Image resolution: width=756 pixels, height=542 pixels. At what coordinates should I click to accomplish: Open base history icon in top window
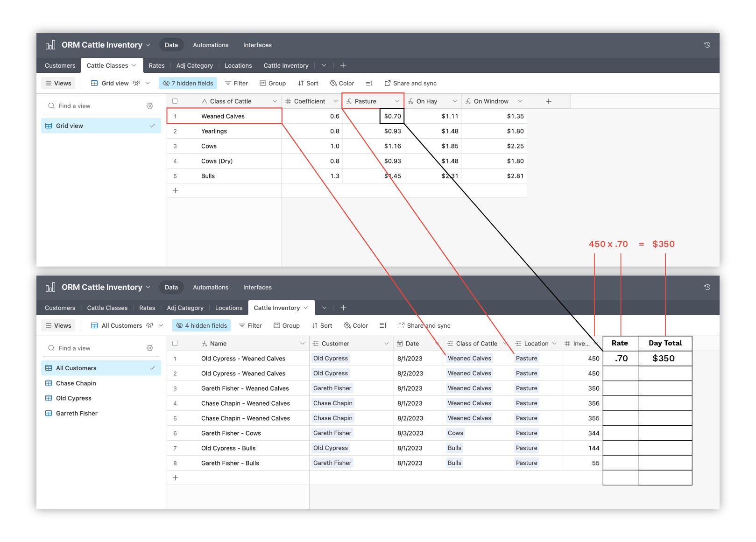point(707,45)
